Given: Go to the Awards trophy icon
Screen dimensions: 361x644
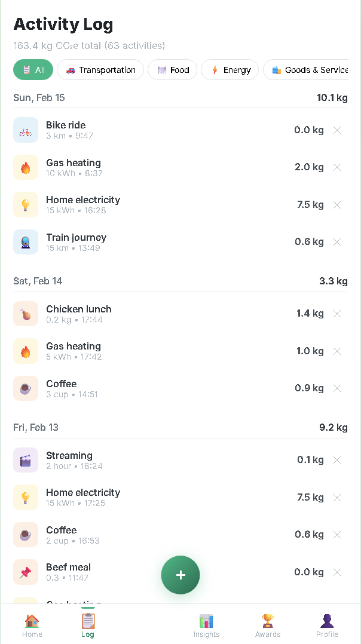Looking at the screenshot, I should [x=268, y=621].
